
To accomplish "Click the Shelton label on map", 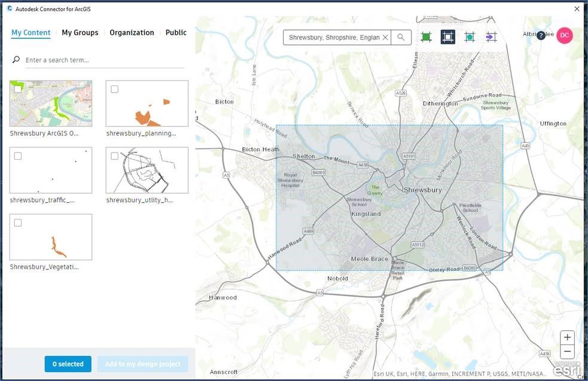I will (x=304, y=156).
